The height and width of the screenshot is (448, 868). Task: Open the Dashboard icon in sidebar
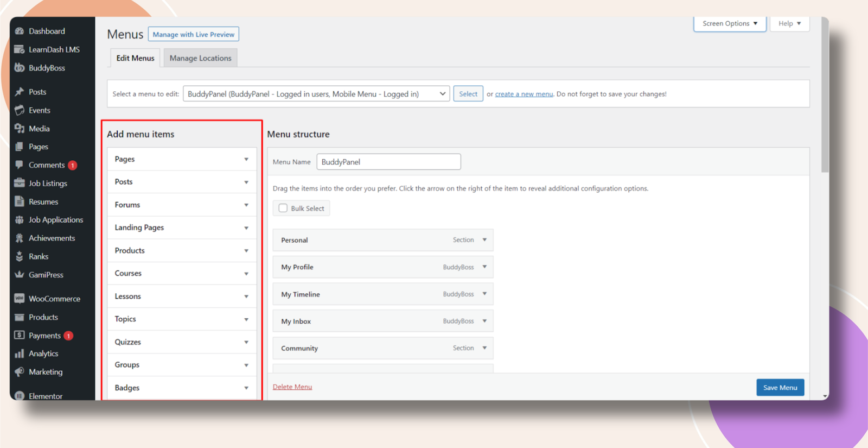point(20,31)
